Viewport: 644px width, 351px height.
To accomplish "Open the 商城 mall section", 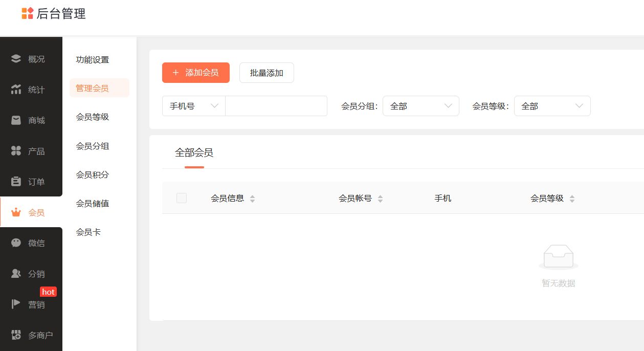I will click(31, 120).
